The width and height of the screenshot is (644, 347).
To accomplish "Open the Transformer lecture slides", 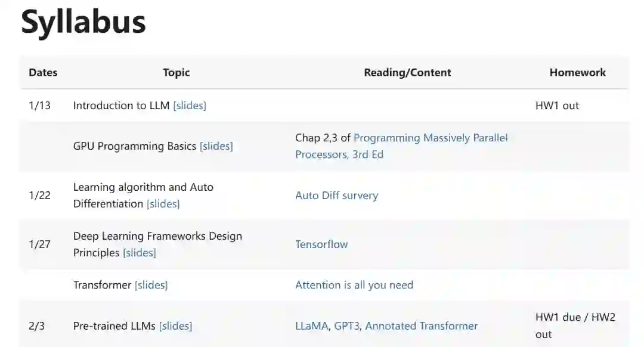I will point(151,285).
